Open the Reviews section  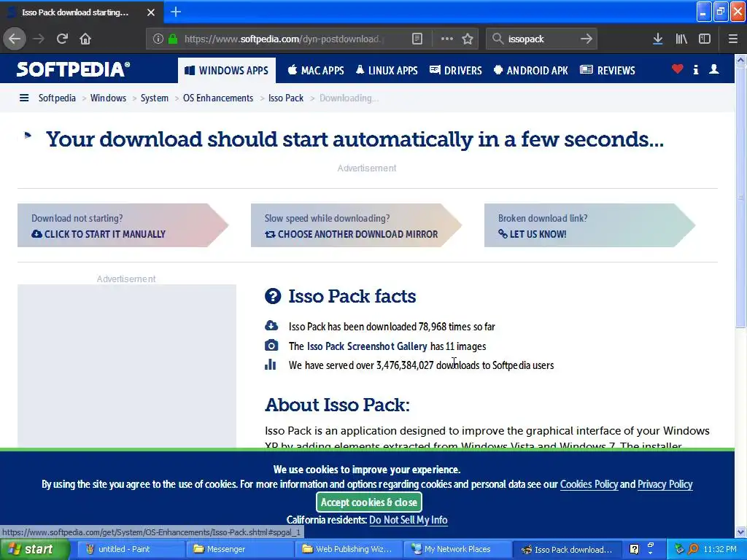[x=608, y=71]
